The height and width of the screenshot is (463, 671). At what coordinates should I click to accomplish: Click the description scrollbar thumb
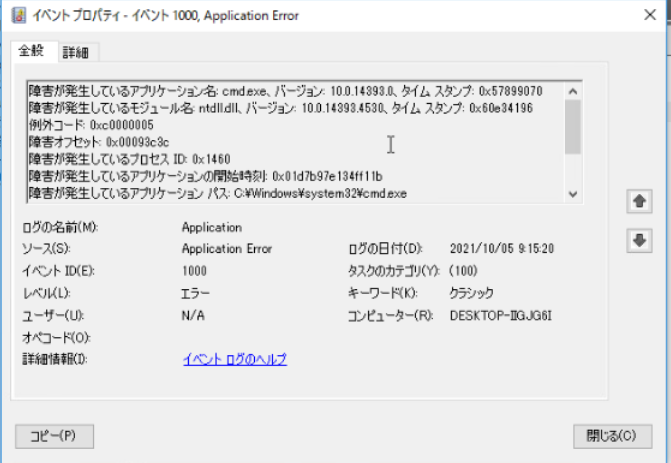(573, 127)
